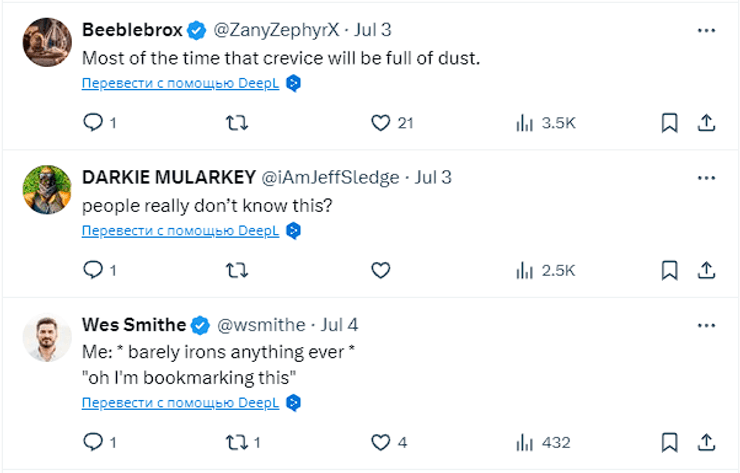Translate Beeblebrox's tweet with DeepL

click(x=181, y=84)
